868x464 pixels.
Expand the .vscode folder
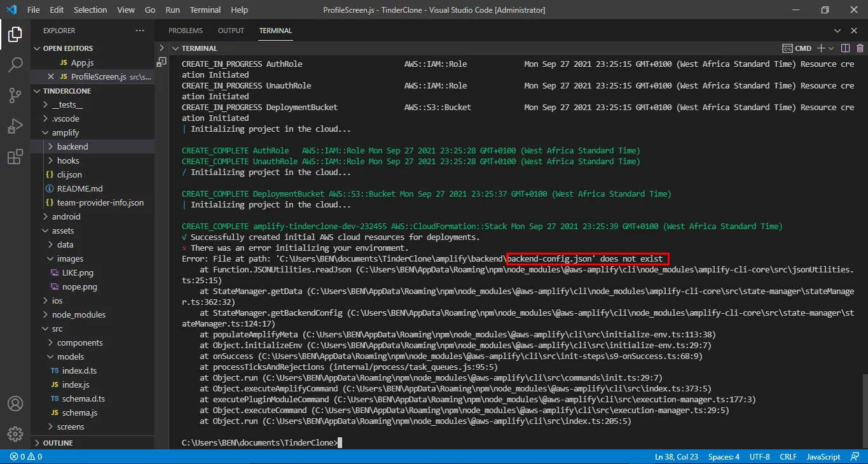(x=93, y=118)
